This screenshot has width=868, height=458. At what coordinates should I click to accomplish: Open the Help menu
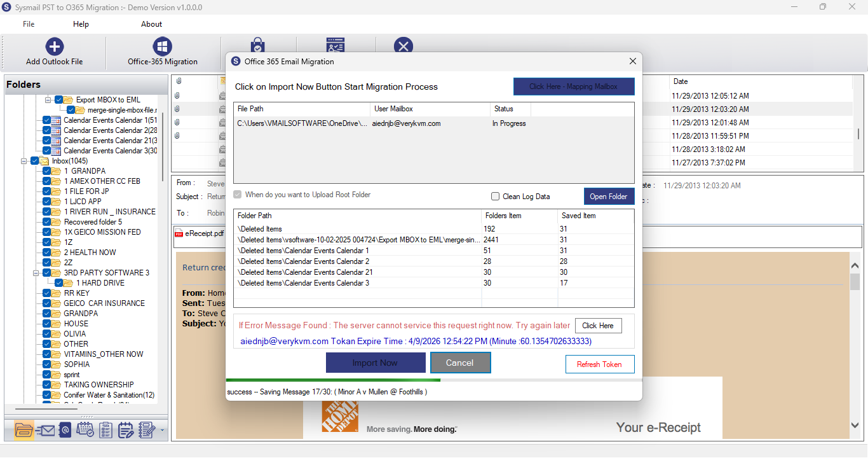click(81, 24)
